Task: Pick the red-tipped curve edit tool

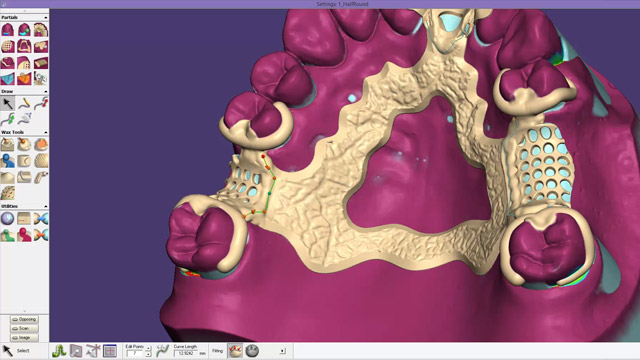Action: click(41, 103)
